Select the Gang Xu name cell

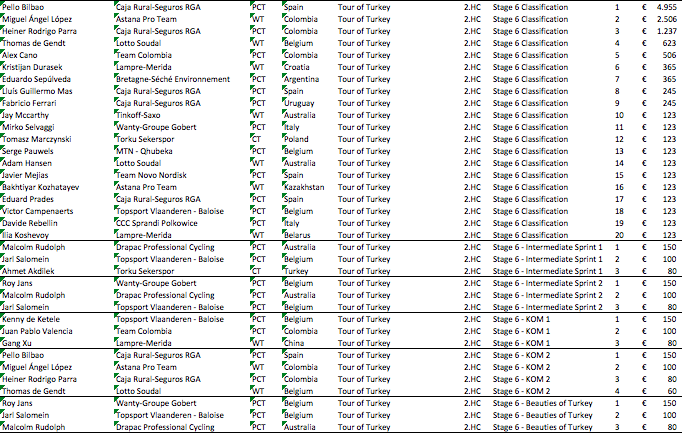[17, 343]
